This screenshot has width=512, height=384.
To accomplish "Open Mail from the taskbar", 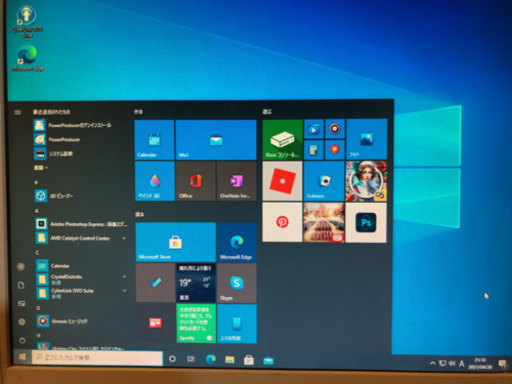I will click(x=268, y=360).
